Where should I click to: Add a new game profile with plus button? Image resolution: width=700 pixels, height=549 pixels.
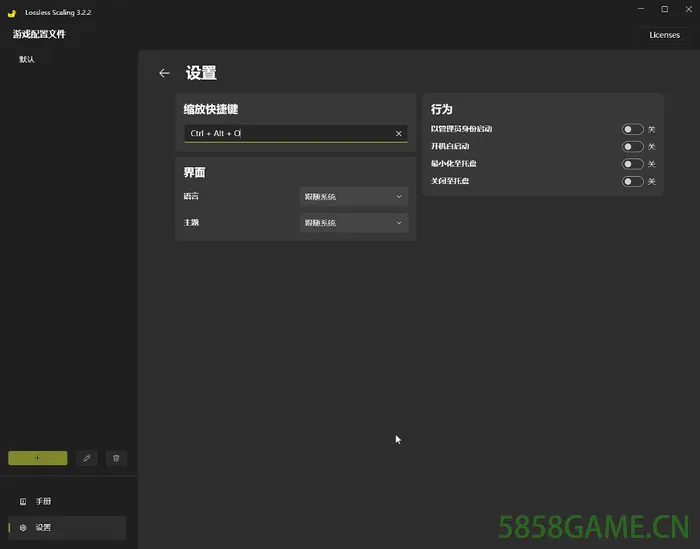(x=38, y=458)
